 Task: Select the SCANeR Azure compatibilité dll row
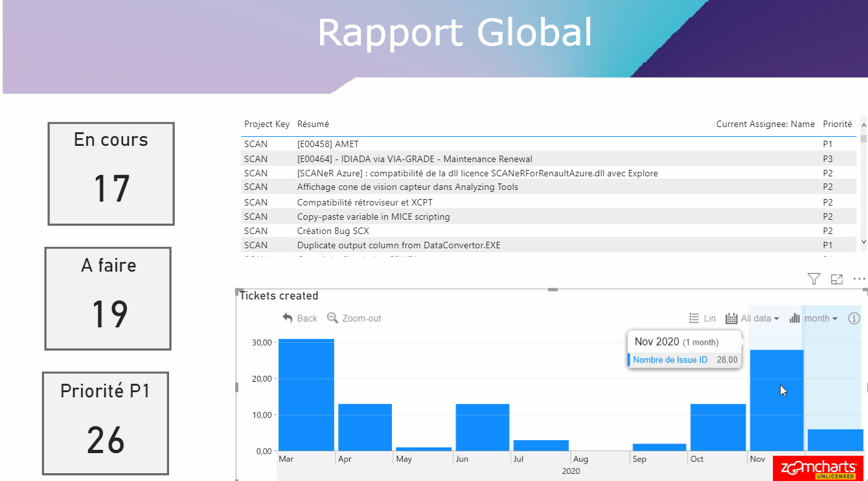pos(549,173)
